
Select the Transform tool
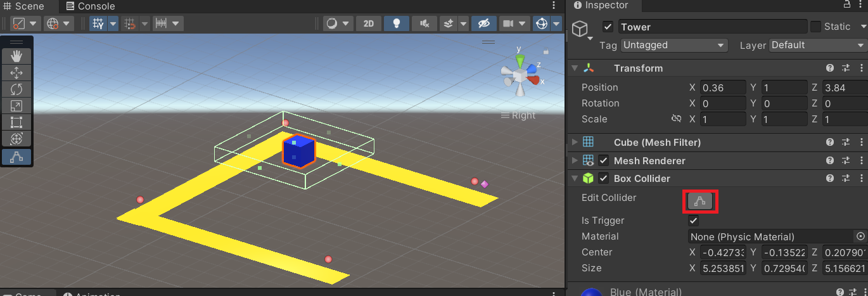tap(17, 139)
